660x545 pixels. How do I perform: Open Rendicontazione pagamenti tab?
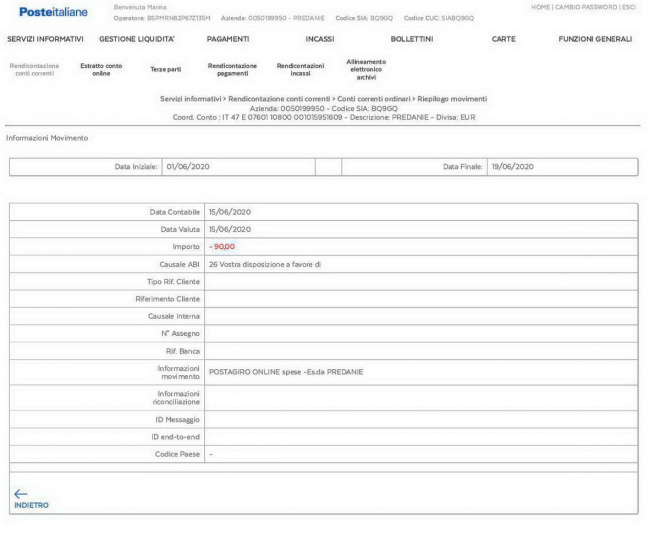coord(232,69)
